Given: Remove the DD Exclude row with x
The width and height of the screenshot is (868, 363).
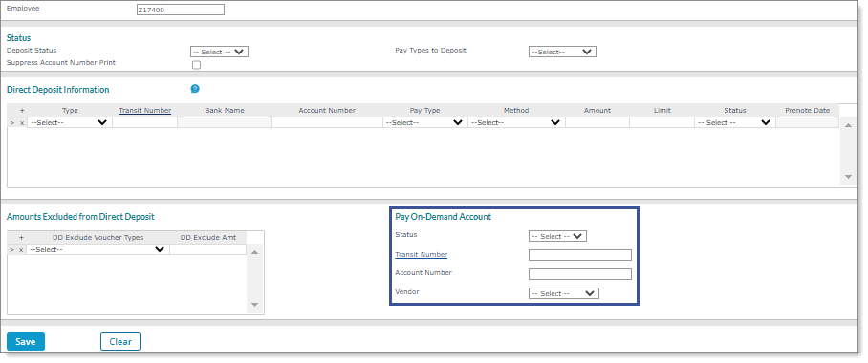Looking at the screenshot, I should click(x=22, y=250).
